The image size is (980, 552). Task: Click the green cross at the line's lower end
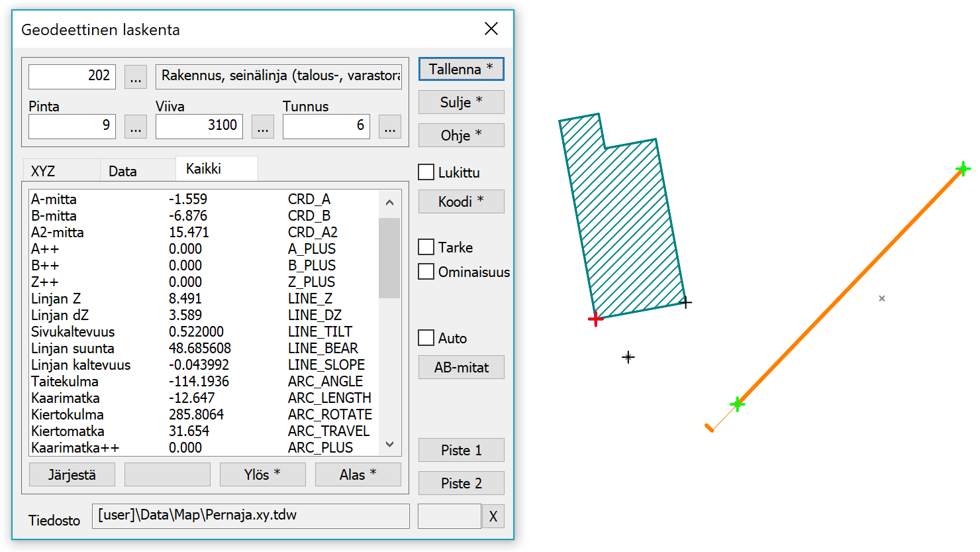point(737,404)
